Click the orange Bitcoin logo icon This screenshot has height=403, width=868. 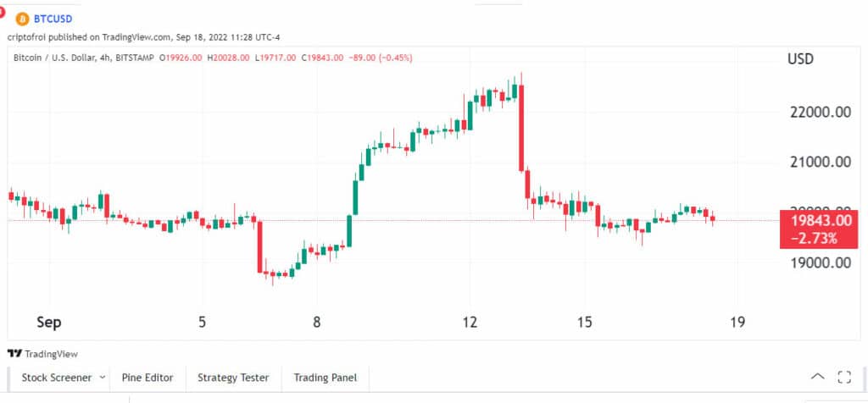point(22,19)
